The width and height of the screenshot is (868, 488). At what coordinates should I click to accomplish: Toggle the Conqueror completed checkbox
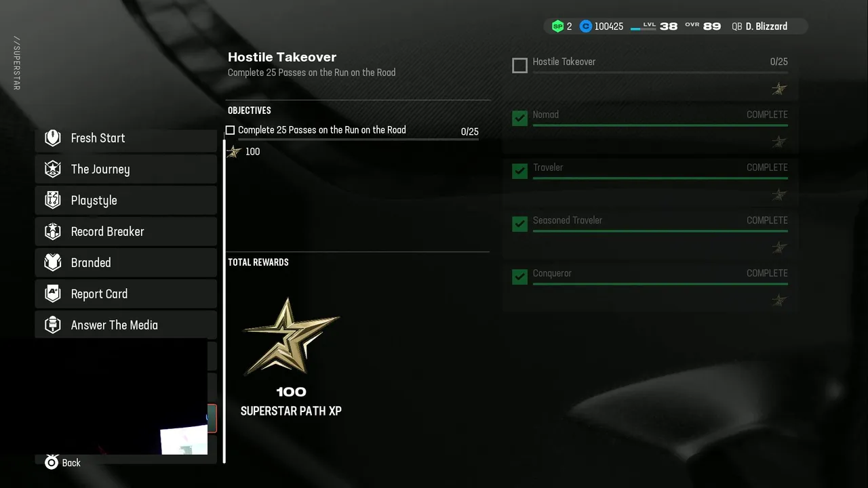click(x=519, y=277)
